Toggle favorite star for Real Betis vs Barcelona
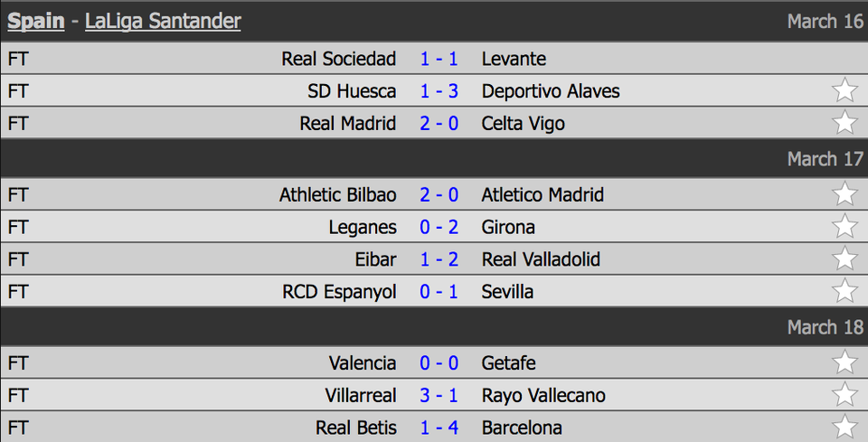Image resolution: width=868 pixels, height=442 pixels. (844, 427)
